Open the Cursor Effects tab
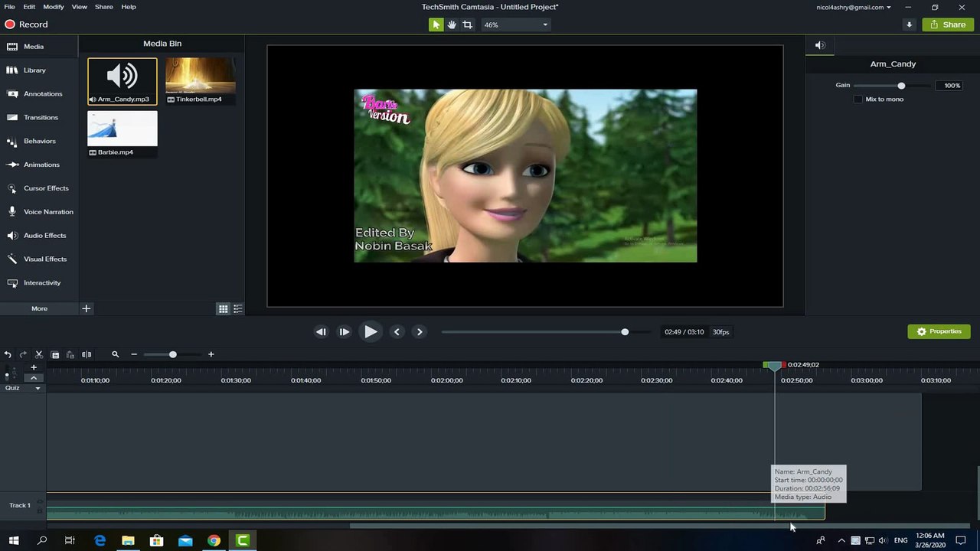This screenshot has width=980, height=551. click(39, 188)
